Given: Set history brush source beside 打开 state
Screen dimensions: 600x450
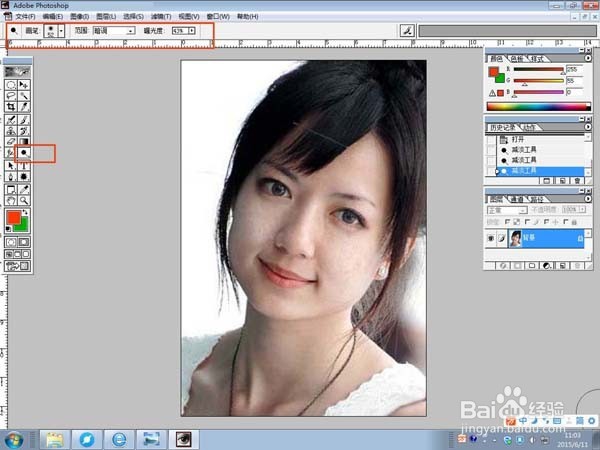Looking at the screenshot, I should [x=491, y=140].
